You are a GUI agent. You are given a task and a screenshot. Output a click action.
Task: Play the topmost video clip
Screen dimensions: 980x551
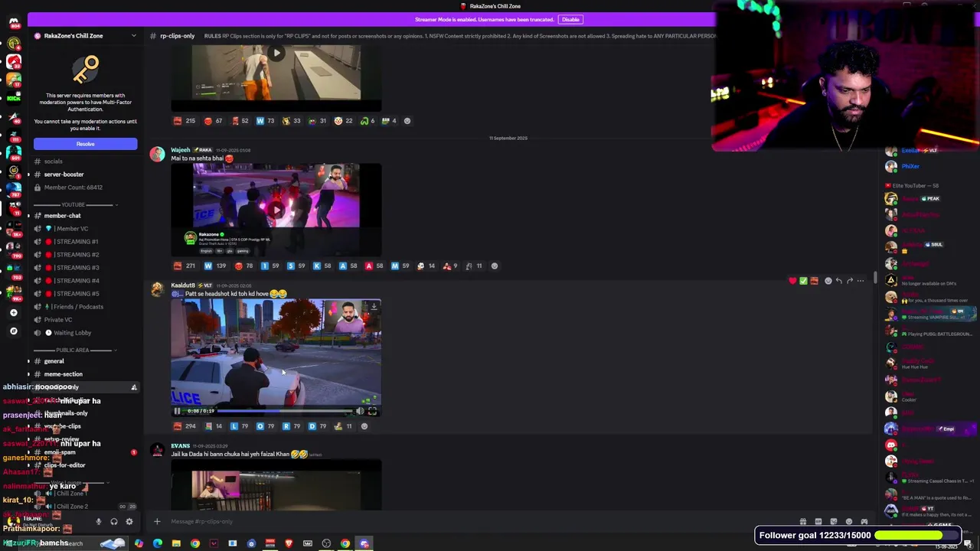point(276,53)
